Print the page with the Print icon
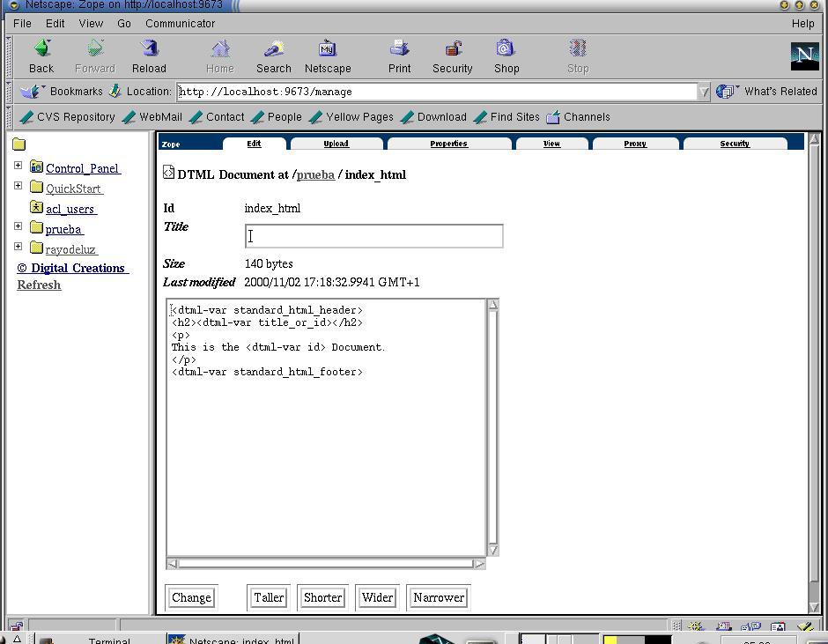Screen dimensions: 828x644 click(399, 48)
